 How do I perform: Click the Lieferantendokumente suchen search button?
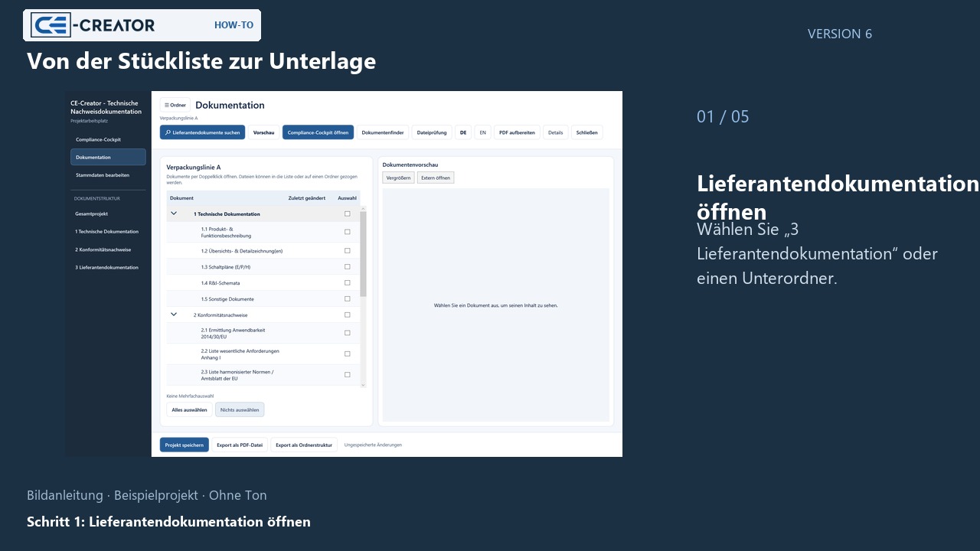pyautogui.click(x=203, y=132)
